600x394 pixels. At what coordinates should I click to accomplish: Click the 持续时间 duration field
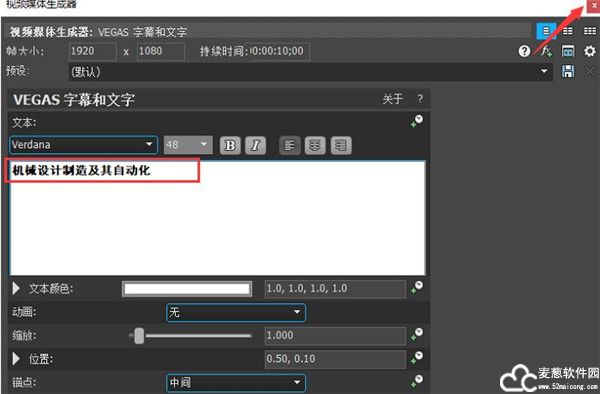(x=279, y=51)
